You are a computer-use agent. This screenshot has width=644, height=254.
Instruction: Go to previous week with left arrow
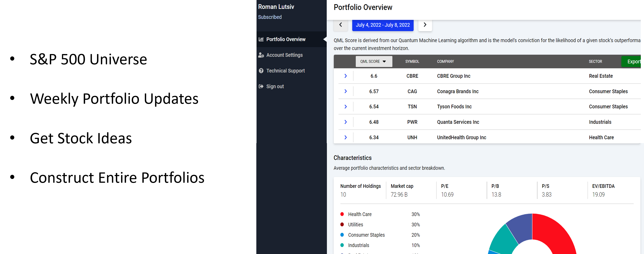click(340, 25)
